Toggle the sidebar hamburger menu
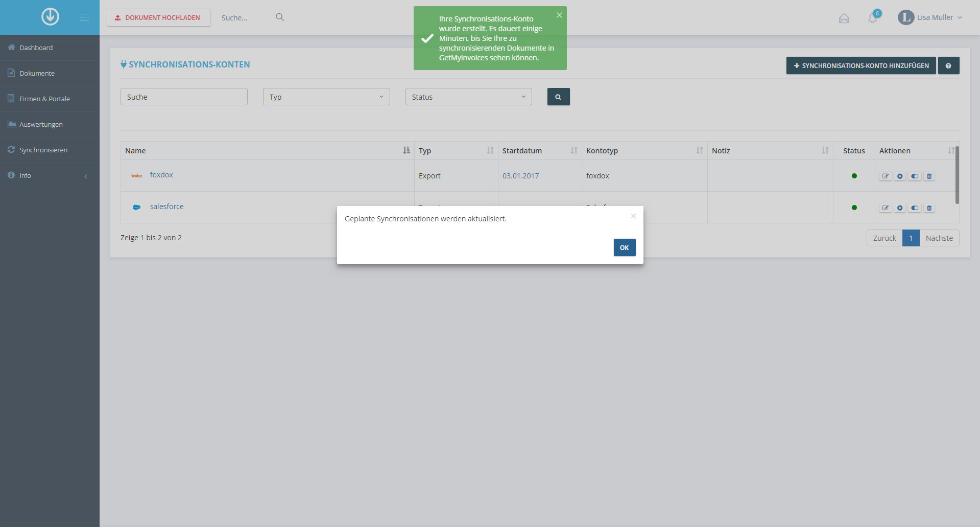Viewport: 980px width, 527px height. pyautogui.click(x=84, y=17)
